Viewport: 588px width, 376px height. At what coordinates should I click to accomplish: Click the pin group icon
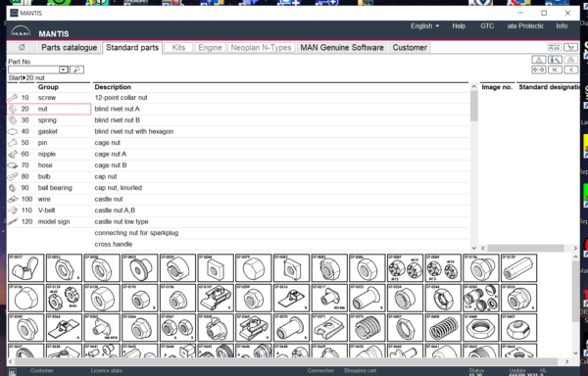(x=13, y=143)
